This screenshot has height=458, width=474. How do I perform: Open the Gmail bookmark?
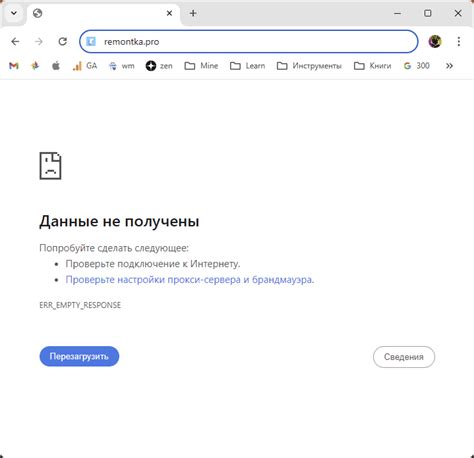click(x=14, y=66)
